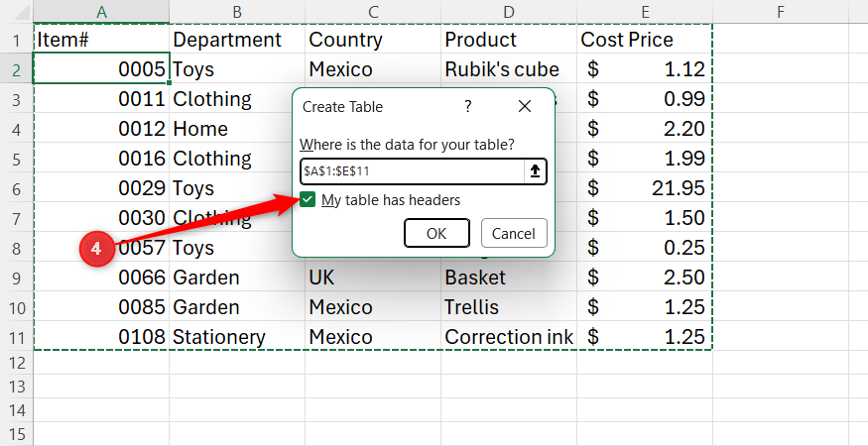The width and height of the screenshot is (868, 446).
Task: Click the Rubik's cube product cell
Action: pos(509,69)
